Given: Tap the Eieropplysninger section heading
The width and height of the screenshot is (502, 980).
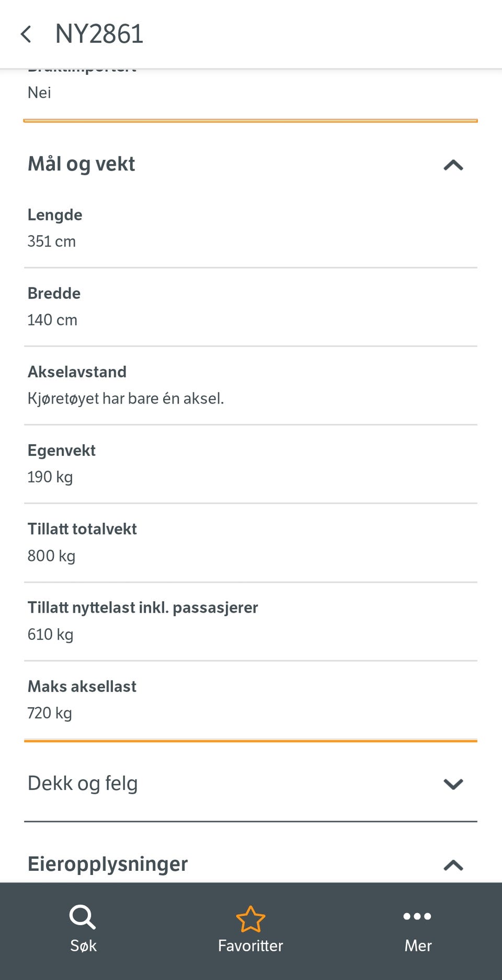Looking at the screenshot, I should (108, 864).
